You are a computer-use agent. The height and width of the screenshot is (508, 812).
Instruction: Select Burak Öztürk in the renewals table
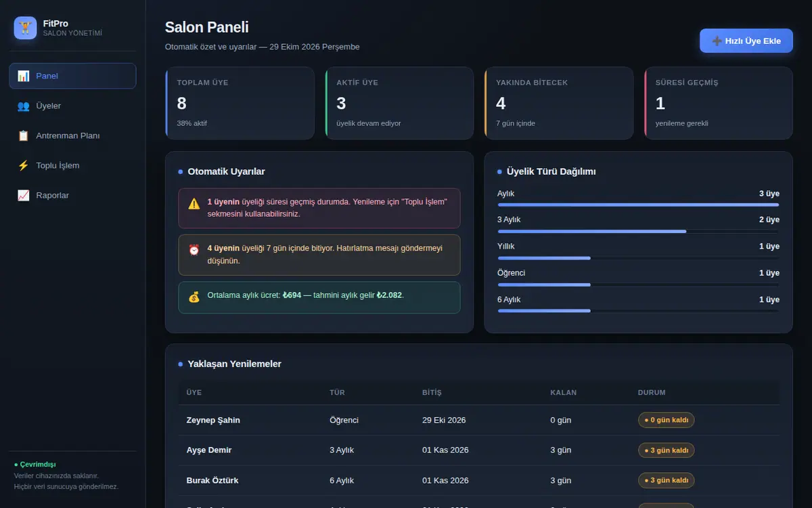coord(479,480)
